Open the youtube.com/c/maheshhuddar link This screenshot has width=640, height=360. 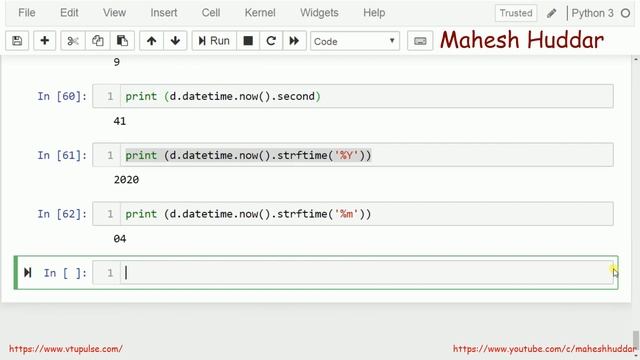[x=544, y=349]
